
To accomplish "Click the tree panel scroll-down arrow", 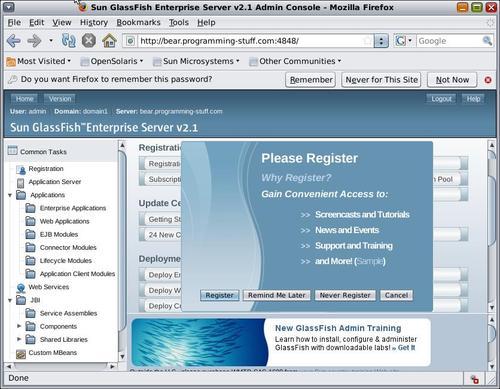I will click(122, 356).
